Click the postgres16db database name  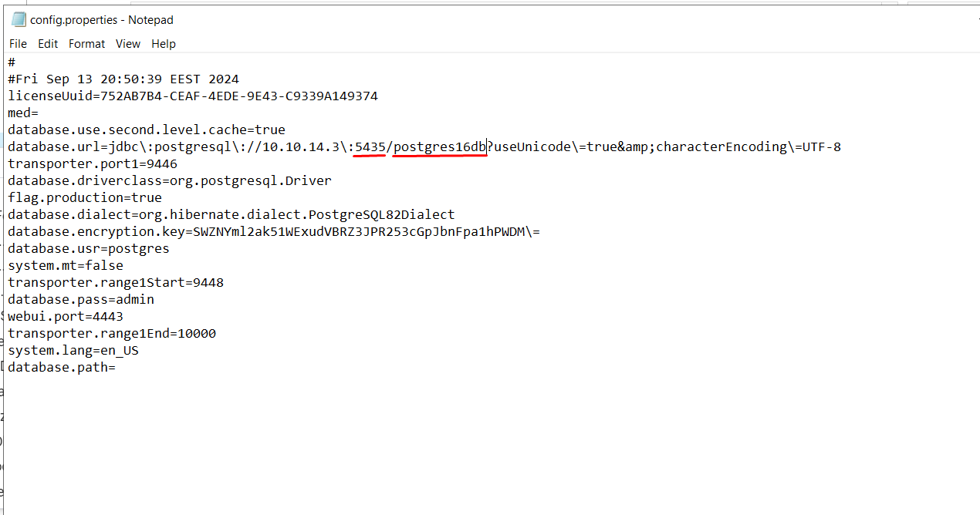pyautogui.click(x=439, y=147)
